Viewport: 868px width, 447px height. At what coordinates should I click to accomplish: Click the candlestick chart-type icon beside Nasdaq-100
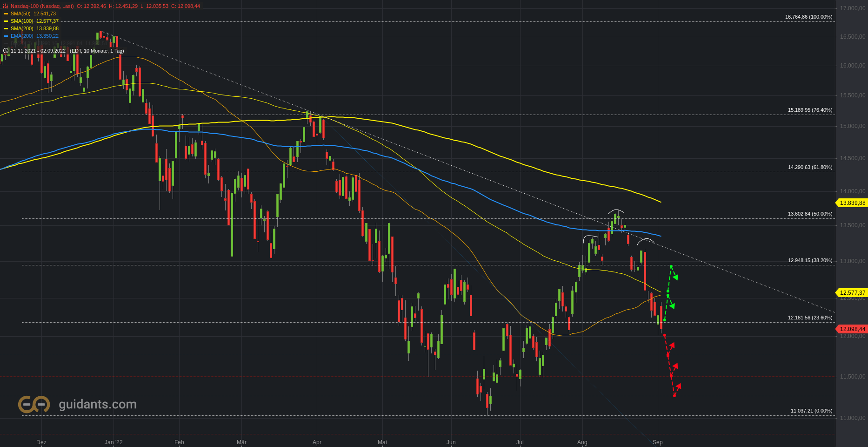point(6,6)
